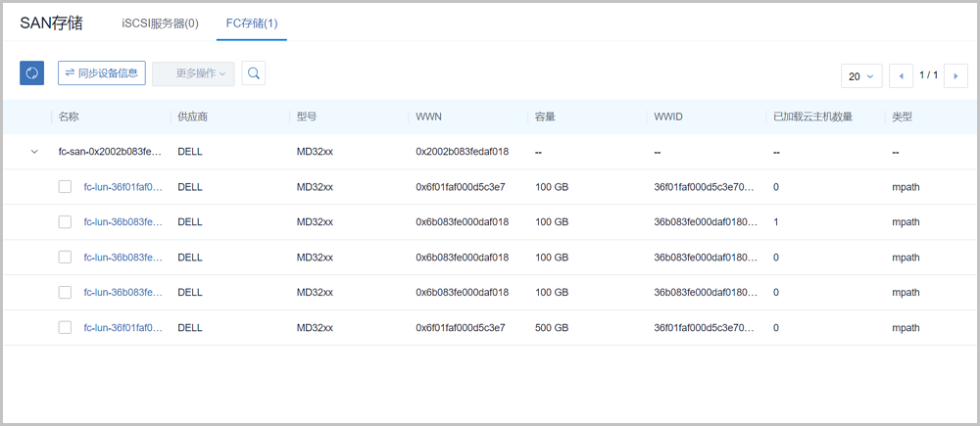
Task: Tick checkbox of LUN with 1 loaded VM
Action: click(x=65, y=222)
